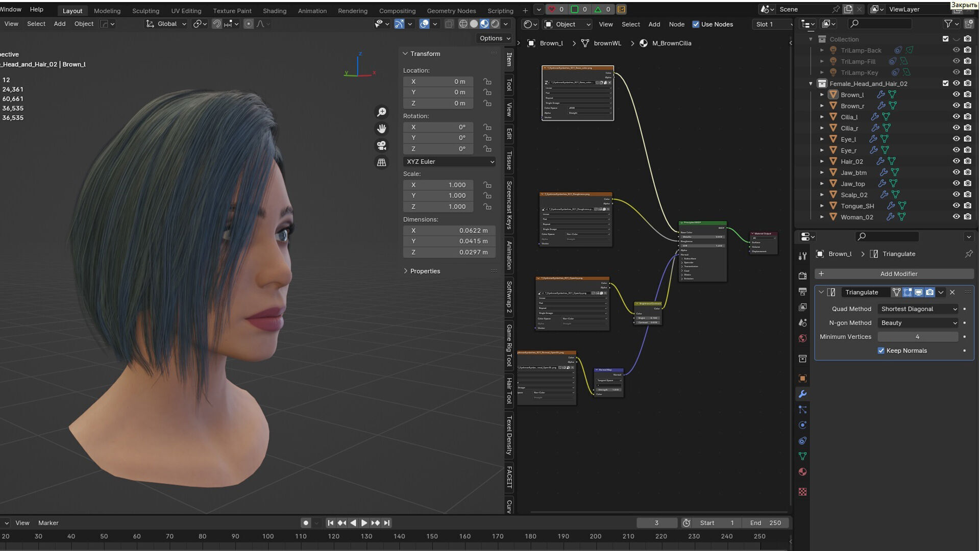Open the Tool properties tab icon

[802, 256]
